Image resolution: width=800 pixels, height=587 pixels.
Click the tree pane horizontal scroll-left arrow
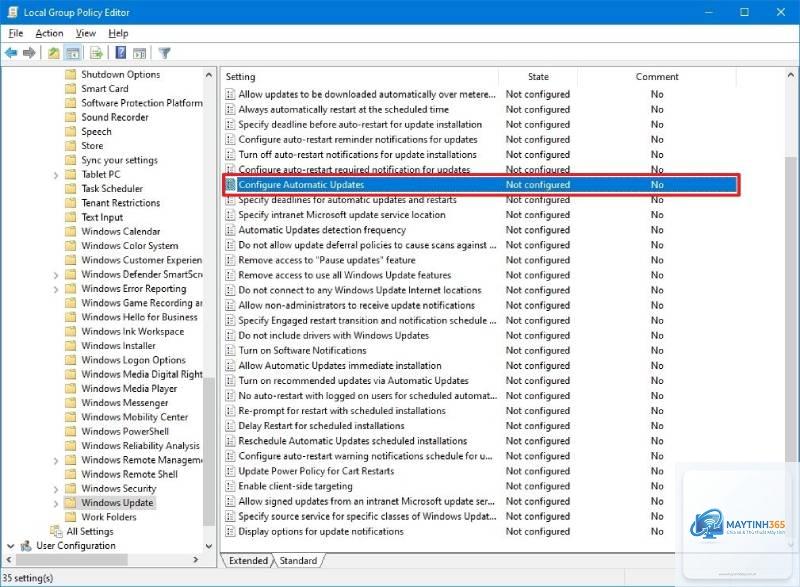point(8,559)
